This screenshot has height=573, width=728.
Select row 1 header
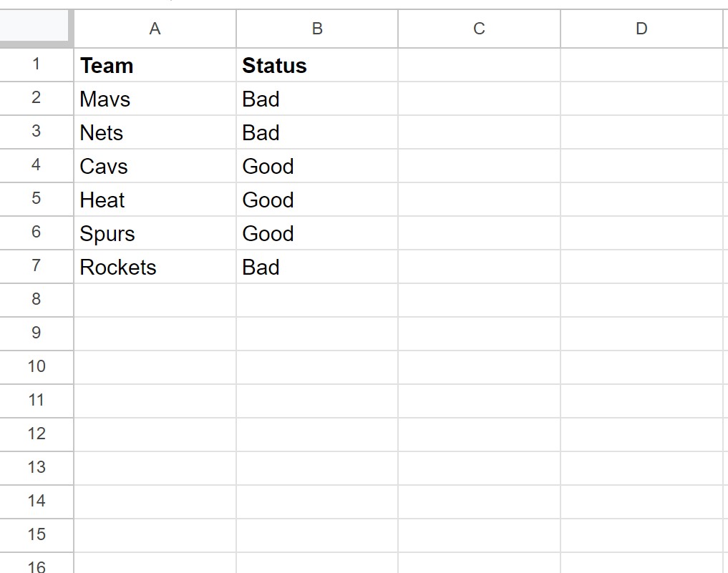[37, 64]
